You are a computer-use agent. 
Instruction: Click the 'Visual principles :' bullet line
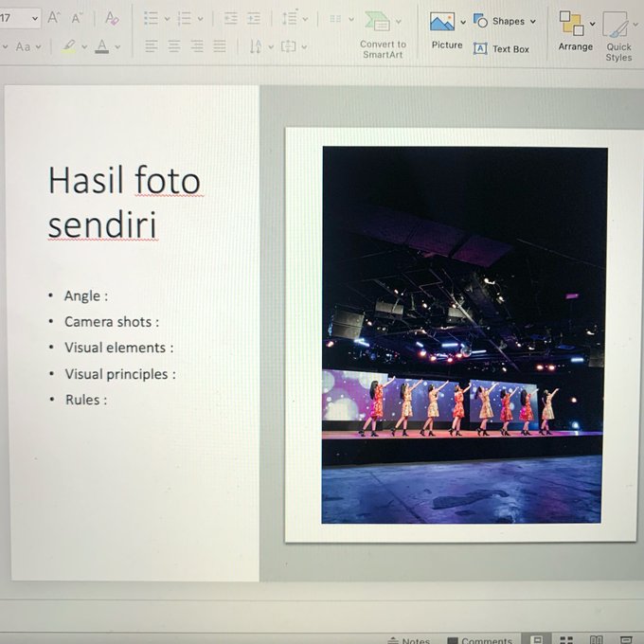[120, 374]
